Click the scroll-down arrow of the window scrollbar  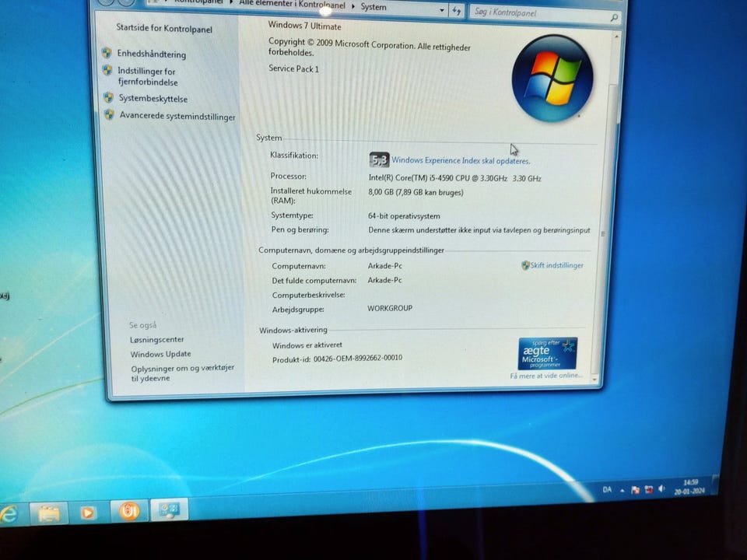[x=594, y=380]
